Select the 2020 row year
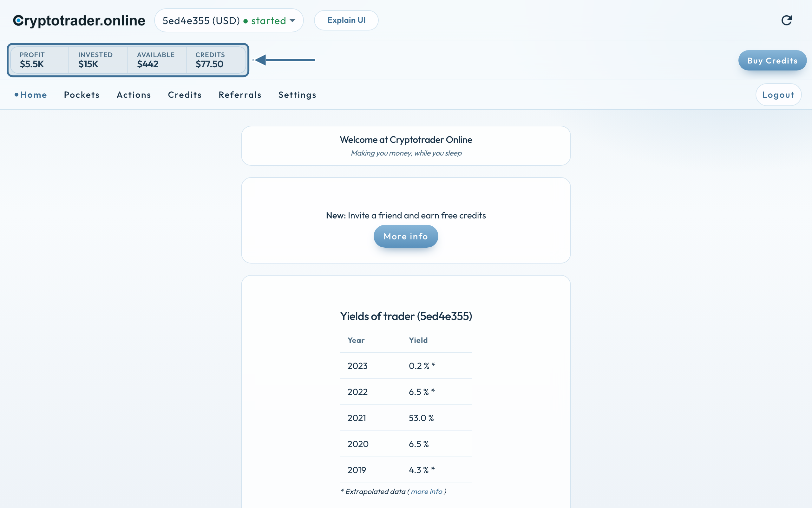Screen dimensions: 812x508 358,444
